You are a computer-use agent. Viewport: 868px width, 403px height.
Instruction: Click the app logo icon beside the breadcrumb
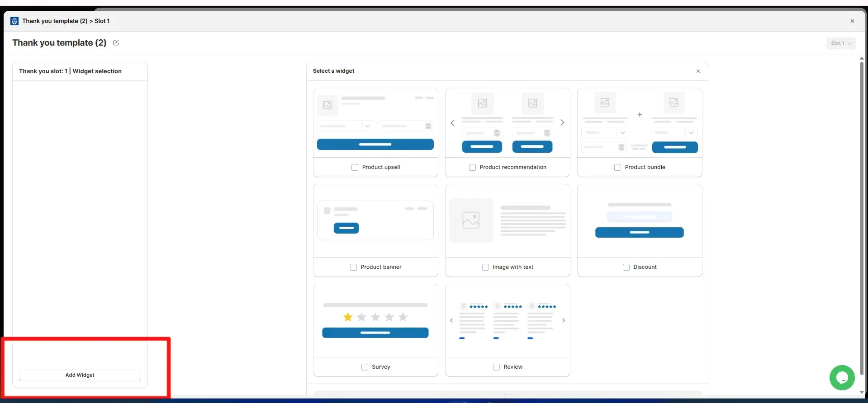14,21
